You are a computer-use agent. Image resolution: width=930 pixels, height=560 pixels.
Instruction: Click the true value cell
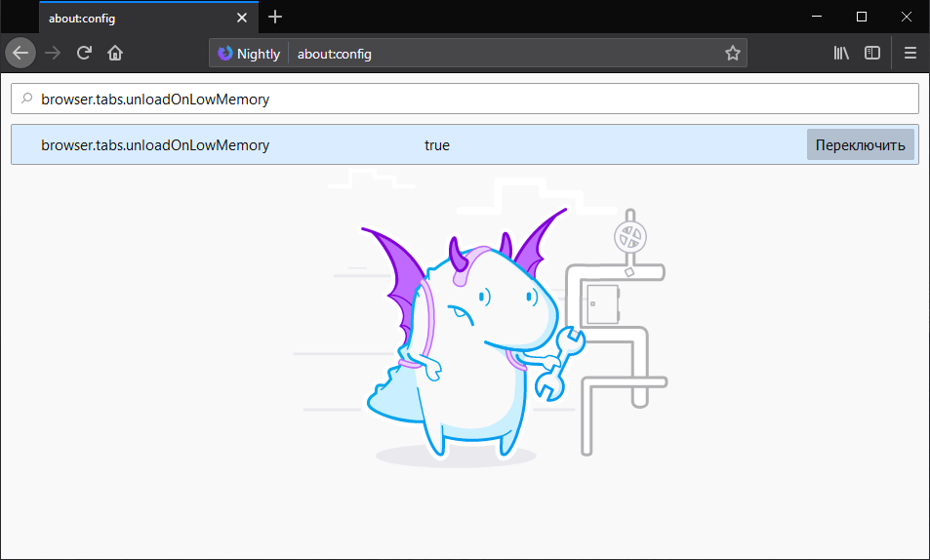[437, 144]
